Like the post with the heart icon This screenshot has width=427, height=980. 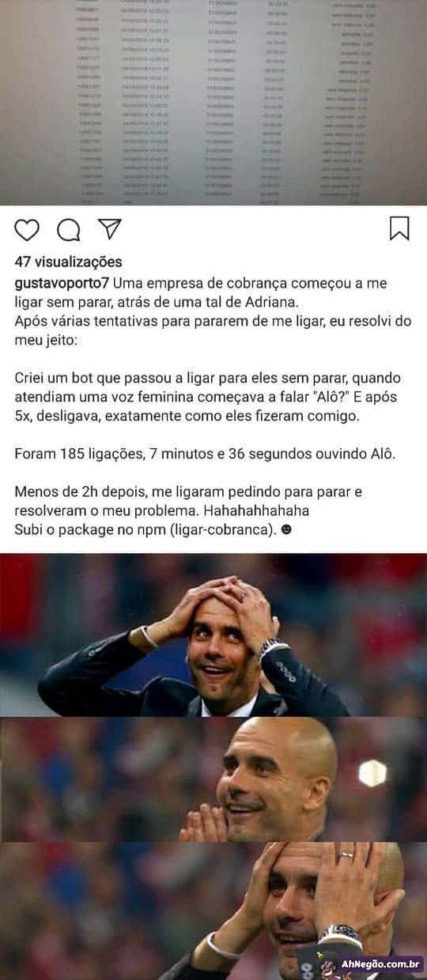(27, 230)
